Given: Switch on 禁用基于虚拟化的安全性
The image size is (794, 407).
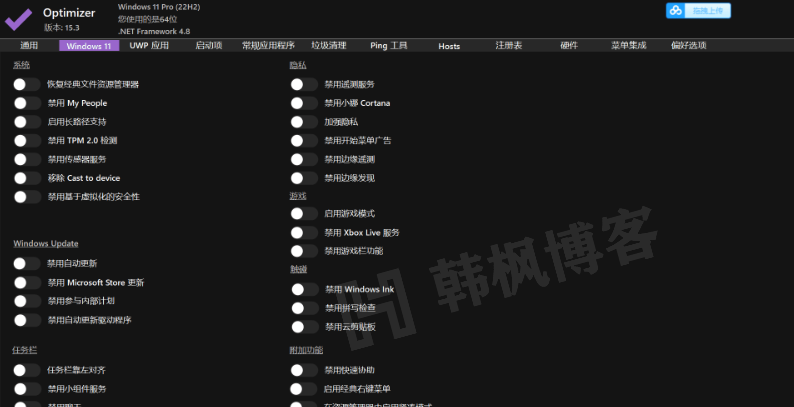Looking at the screenshot, I should pyautogui.click(x=27, y=196).
